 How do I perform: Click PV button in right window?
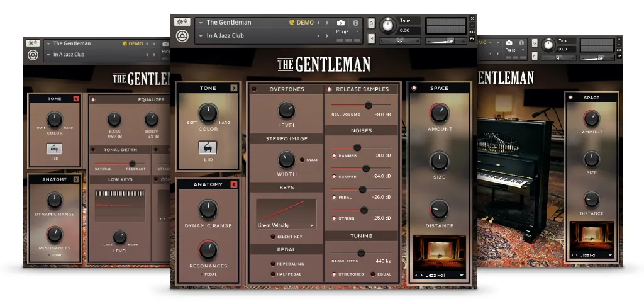click(619, 55)
